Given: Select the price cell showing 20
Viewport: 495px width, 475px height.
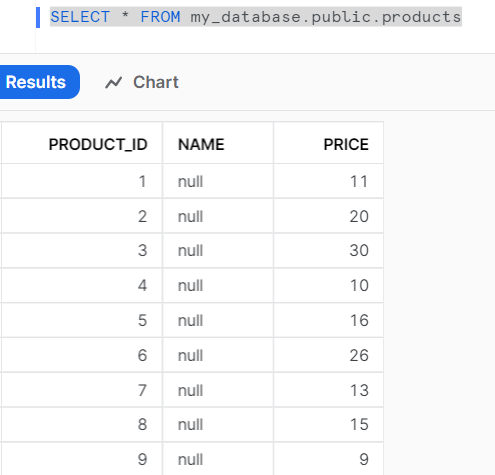Looking at the screenshot, I should (329, 216).
